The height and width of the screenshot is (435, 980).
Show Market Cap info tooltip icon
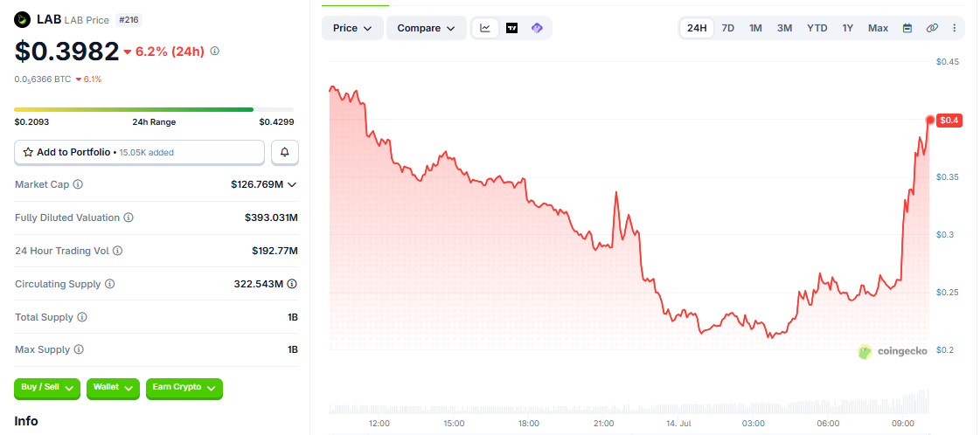pyautogui.click(x=78, y=184)
